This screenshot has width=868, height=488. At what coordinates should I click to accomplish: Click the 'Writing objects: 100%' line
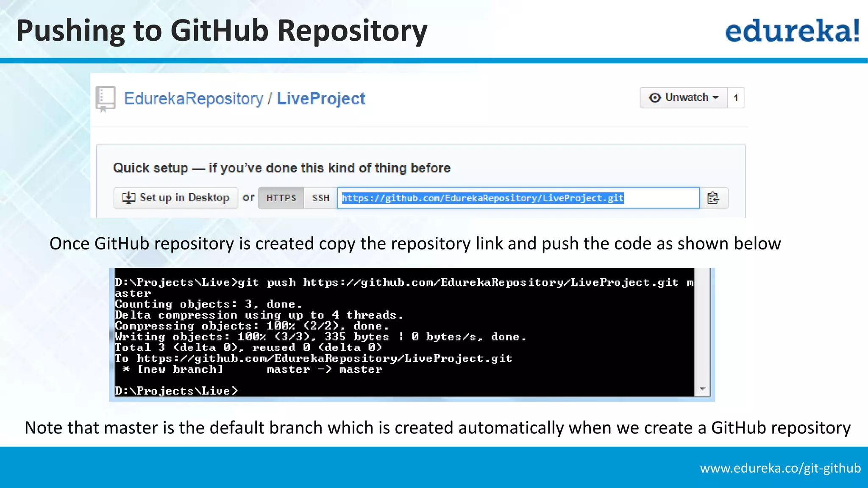point(321,337)
